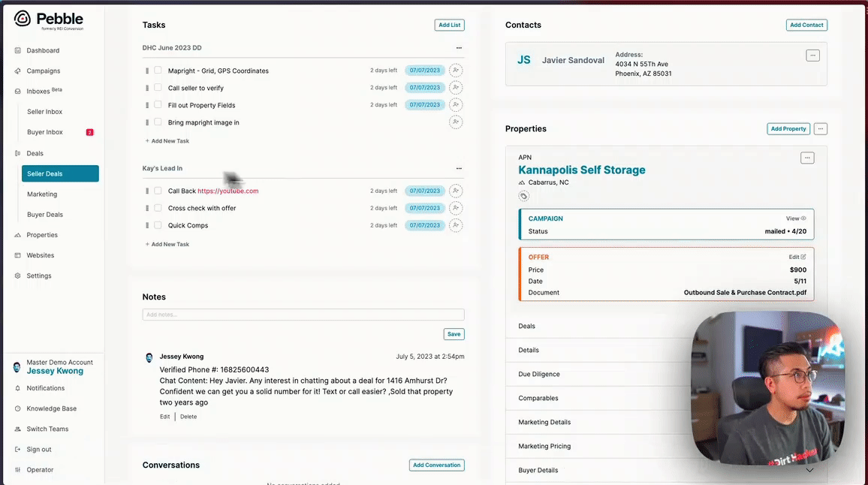Click 07/07/2023 date pill on Quick Comps
Image resolution: width=868 pixels, height=485 pixels.
424,225
